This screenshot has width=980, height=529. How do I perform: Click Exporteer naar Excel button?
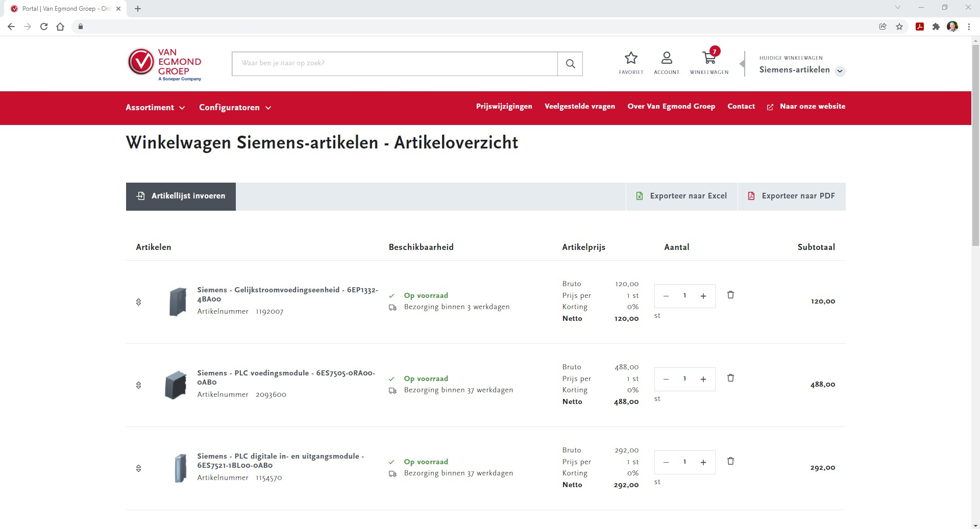681,196
